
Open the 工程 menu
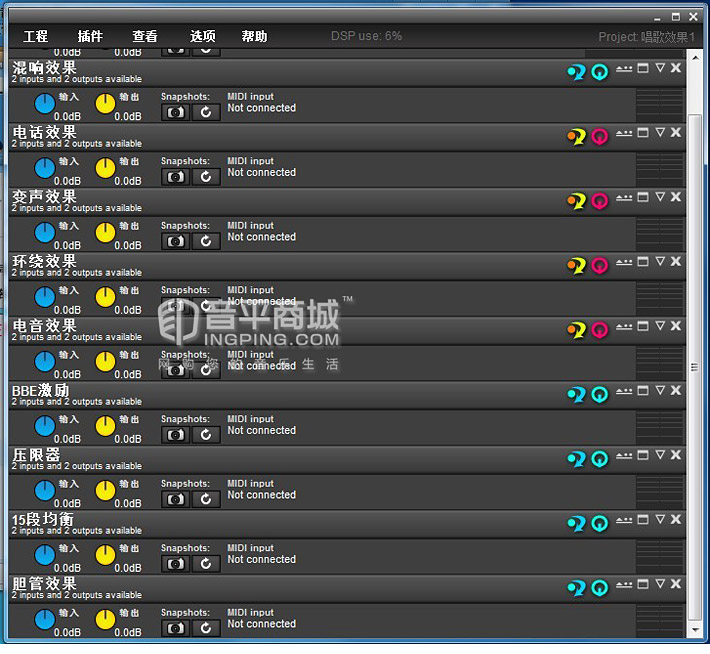click(35, 36)
